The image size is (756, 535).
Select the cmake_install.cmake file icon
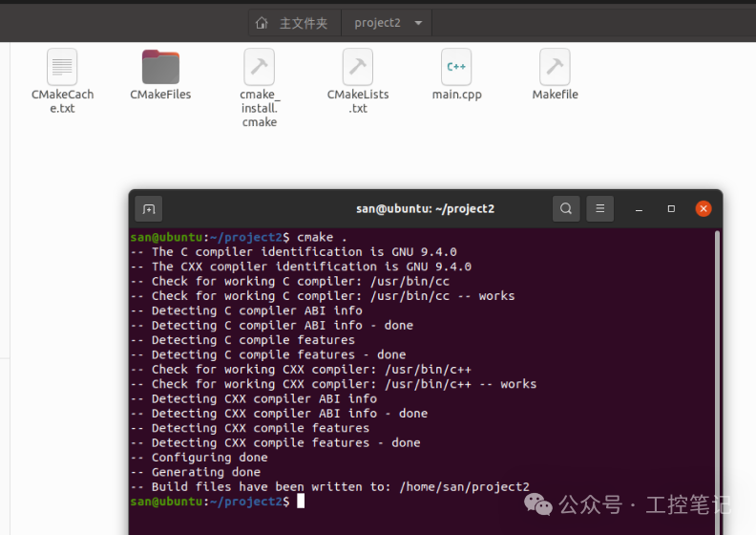pos(259,67)
